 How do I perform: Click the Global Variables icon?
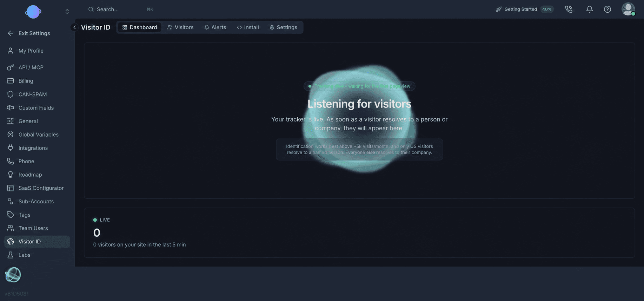11,135
